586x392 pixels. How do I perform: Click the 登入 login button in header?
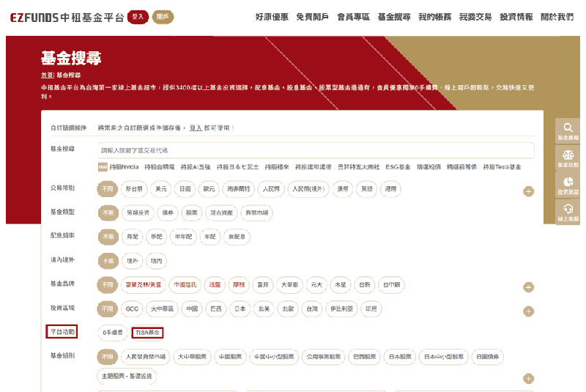pos(136,16)
